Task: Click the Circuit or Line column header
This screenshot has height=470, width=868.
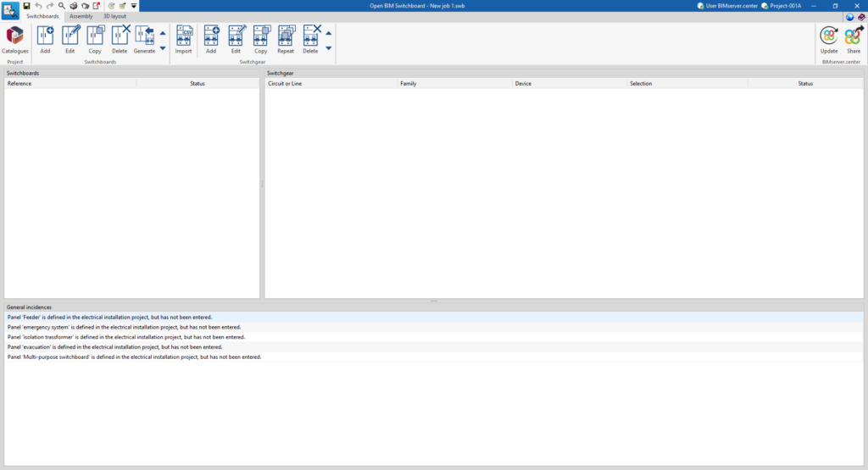Action: click(331, 84)
